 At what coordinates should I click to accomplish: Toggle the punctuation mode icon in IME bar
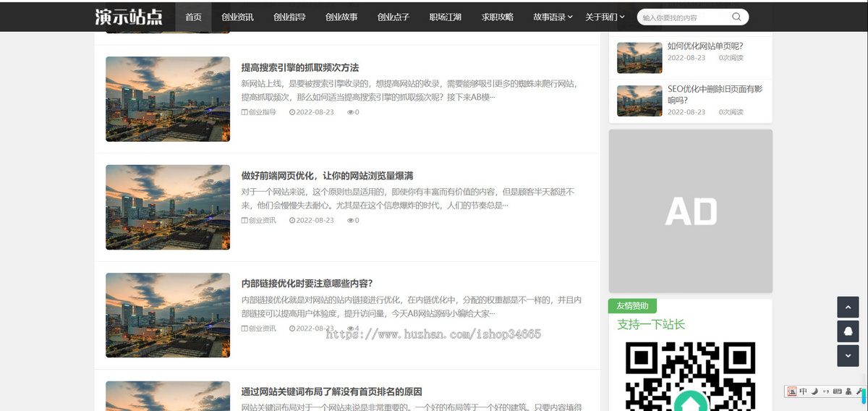tap(825, 391)
